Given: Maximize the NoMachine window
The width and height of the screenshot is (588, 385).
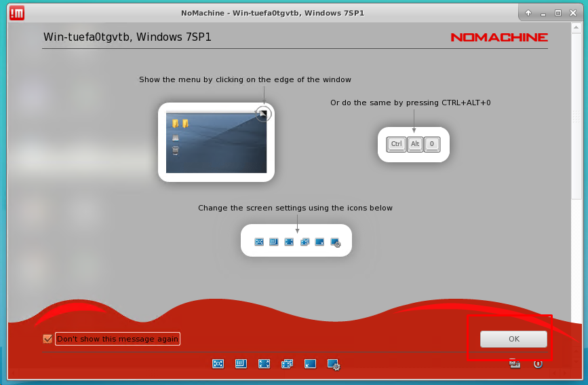Looking at the screenshot, I should [558, 13].
